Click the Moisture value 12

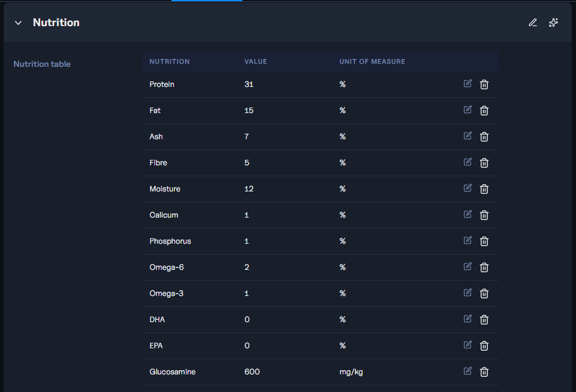click(x=249, y=188)
